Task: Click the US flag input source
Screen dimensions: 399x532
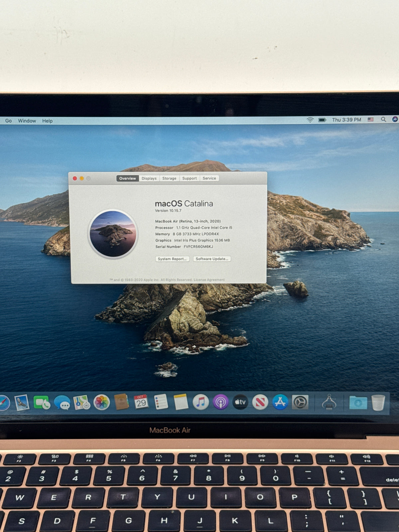Action: 371,119
